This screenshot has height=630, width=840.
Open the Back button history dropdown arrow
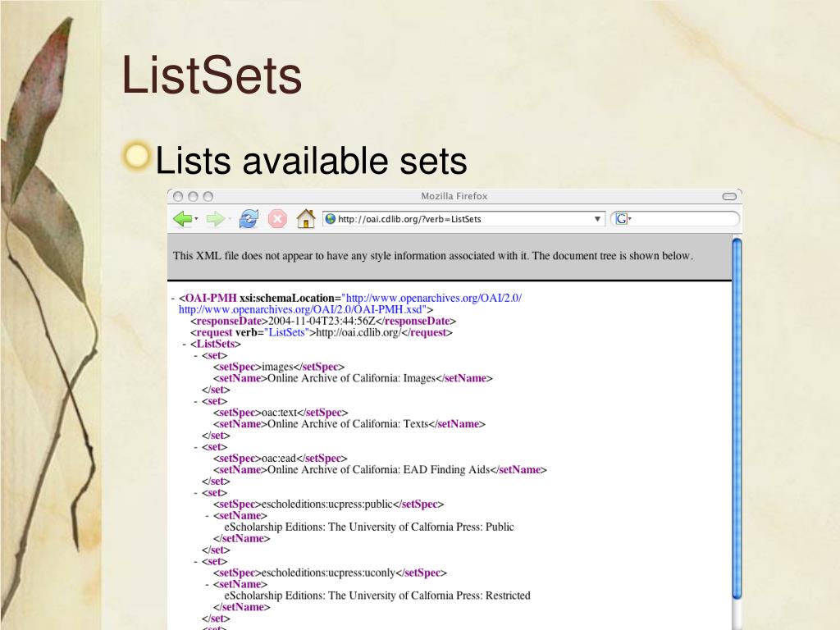197,218
